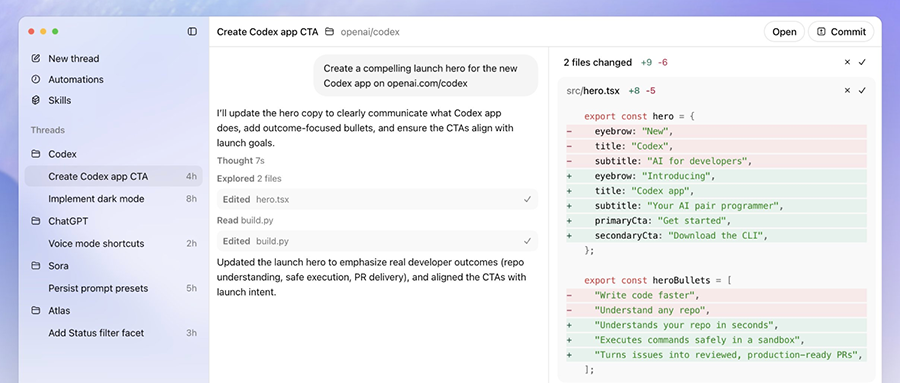Click the 2 files changed label
Screen dimensions: 900x383
[x=598, y=62]
